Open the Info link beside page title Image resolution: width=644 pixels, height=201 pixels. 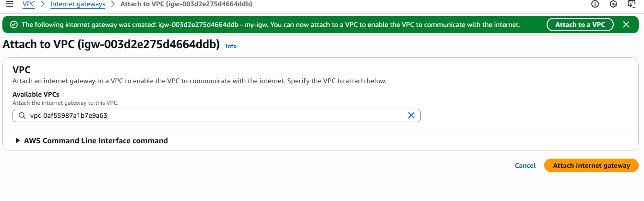(231, 46)
